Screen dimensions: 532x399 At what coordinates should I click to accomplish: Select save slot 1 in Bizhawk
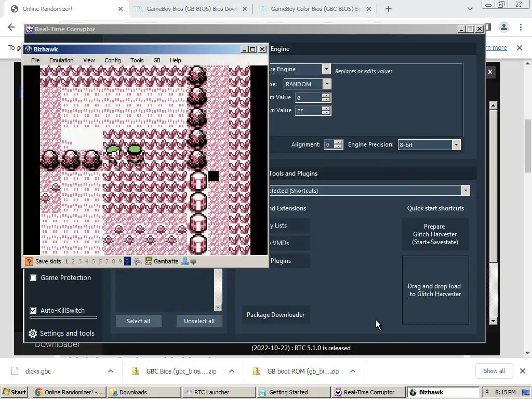tap(66, 261)
